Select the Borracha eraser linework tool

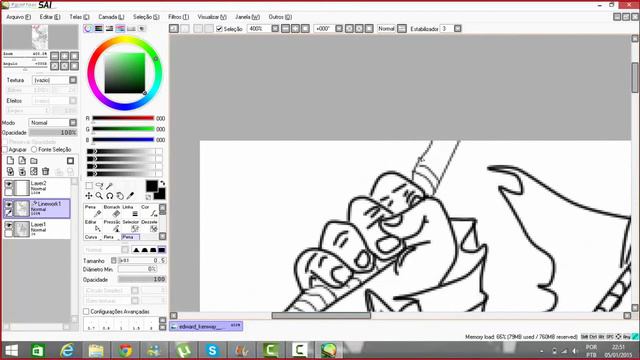click(x=112, y=211)
